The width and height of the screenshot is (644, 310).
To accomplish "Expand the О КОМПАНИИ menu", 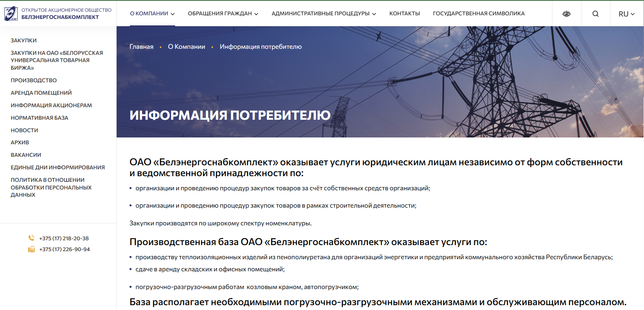I will pyautogui.click(x=152, y=13).
